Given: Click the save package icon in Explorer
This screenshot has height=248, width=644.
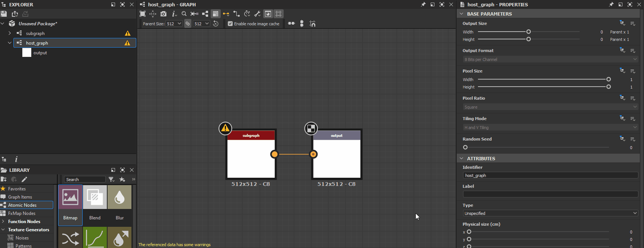Looking at the screenshot, I should point(4,14).
